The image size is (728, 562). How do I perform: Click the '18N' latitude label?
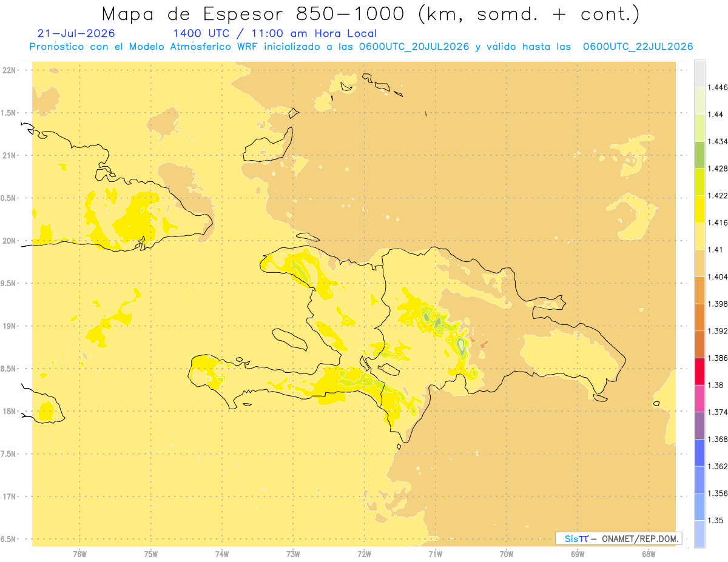point(10,412)
